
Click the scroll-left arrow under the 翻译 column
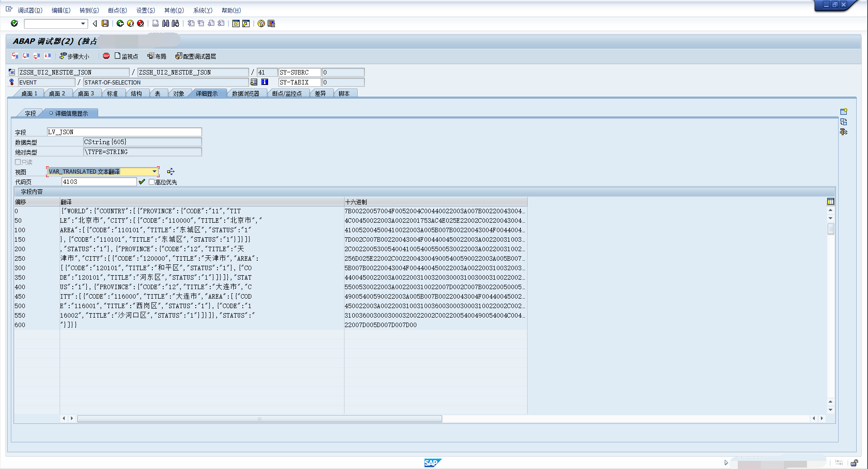click(64, 418)
